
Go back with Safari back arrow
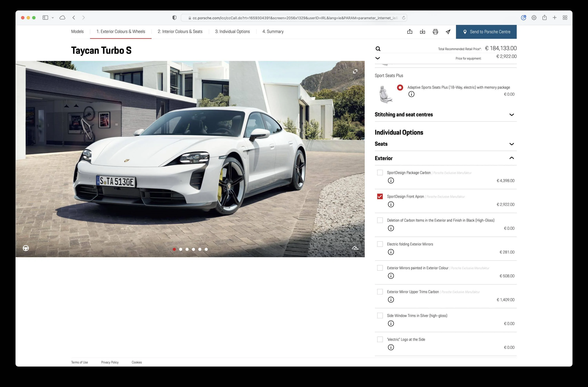[74, 18]
